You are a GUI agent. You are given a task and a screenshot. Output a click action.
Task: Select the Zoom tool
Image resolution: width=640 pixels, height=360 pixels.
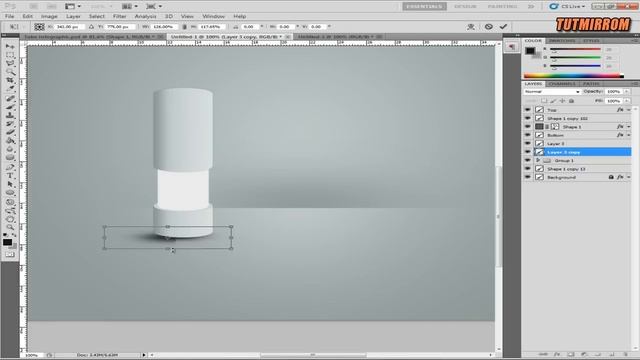click(10, 228)
